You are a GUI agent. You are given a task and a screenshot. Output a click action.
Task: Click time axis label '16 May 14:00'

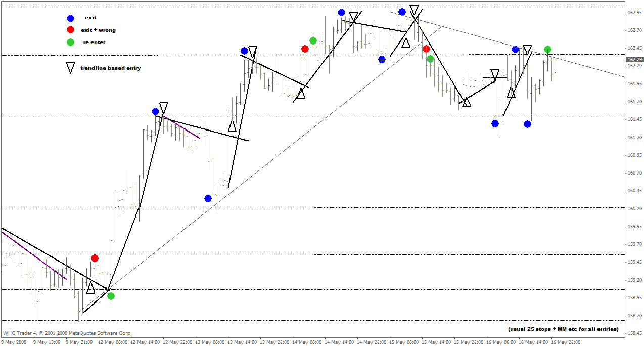pos(533,342)
